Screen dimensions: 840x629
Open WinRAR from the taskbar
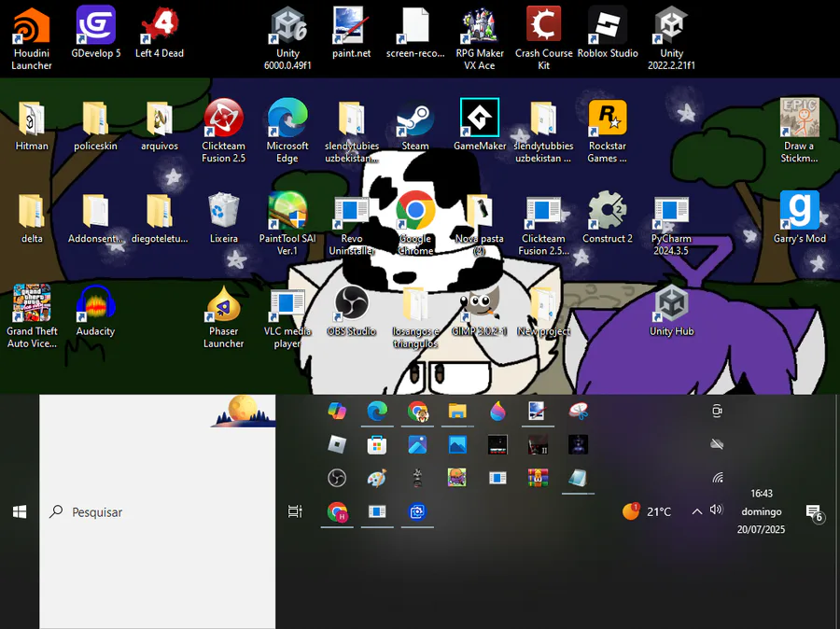click(x=538, y=478)
